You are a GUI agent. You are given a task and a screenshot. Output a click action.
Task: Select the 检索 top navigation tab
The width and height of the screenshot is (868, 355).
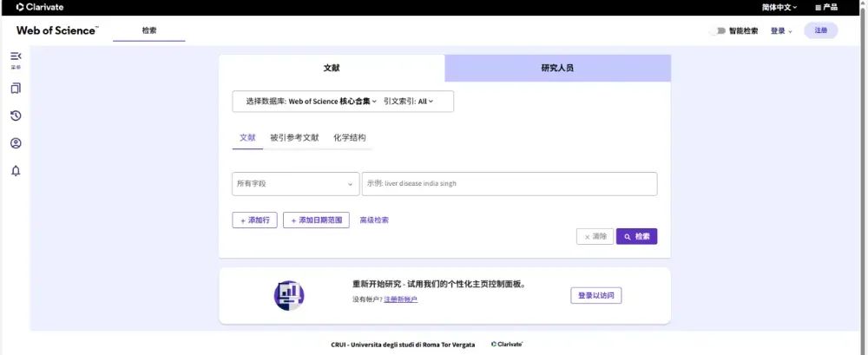149,30
